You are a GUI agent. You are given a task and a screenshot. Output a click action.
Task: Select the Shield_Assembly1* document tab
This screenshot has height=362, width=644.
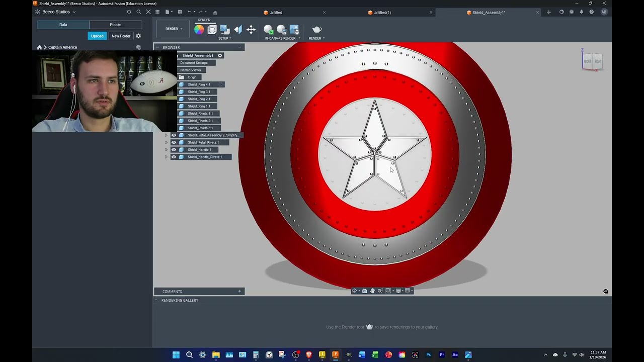pyautogui.click(x=489, y=13)
